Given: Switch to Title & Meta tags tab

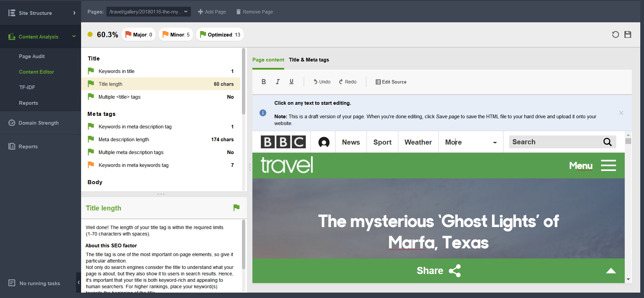Looking at the screenshot, I should coord(309,60).
